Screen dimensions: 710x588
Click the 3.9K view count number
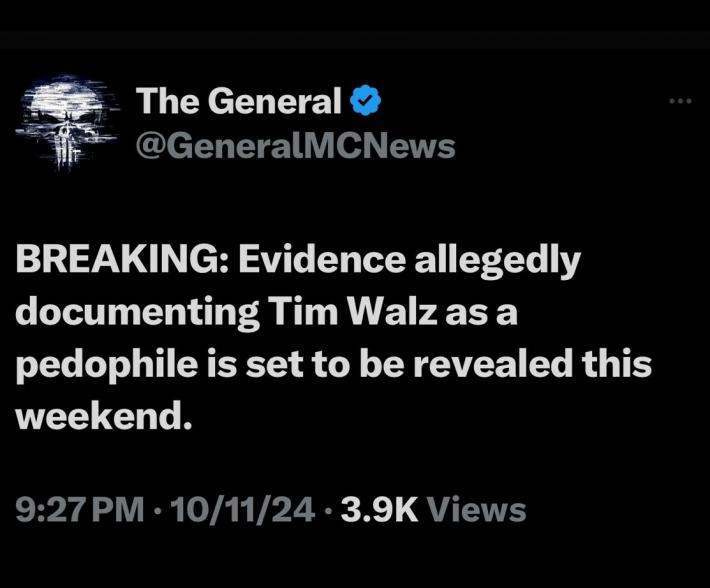click(379, 510)
